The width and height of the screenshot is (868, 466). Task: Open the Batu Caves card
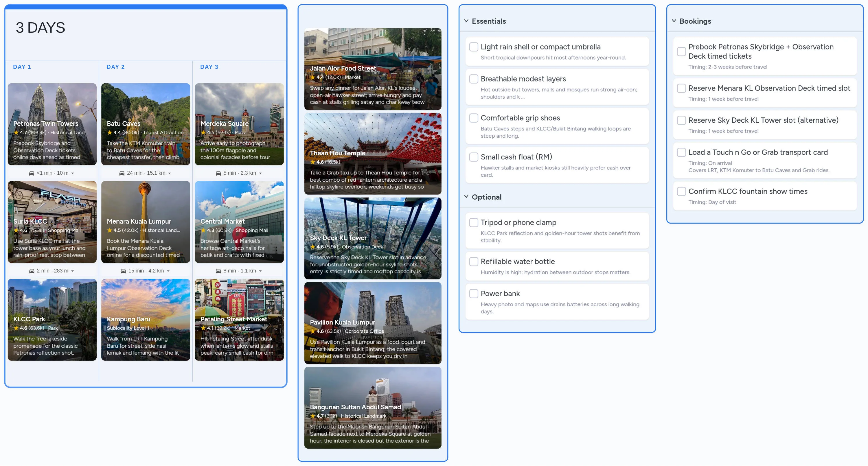[x=146, y=124]
